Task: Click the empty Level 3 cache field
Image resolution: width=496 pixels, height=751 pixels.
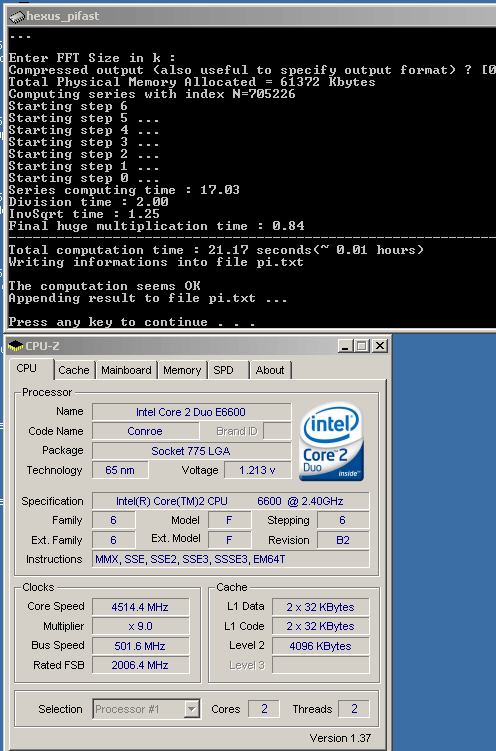Action: tap(321, 665)
